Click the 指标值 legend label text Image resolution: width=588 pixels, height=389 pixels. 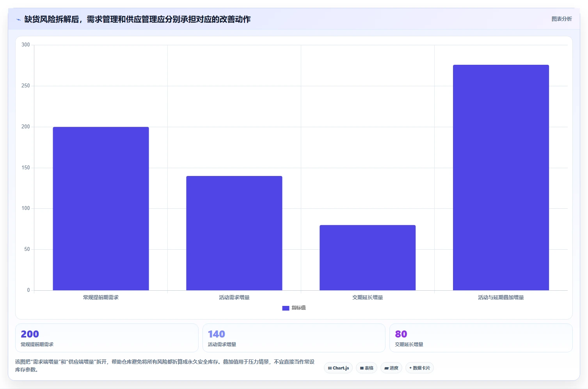(x=298, y=308)
